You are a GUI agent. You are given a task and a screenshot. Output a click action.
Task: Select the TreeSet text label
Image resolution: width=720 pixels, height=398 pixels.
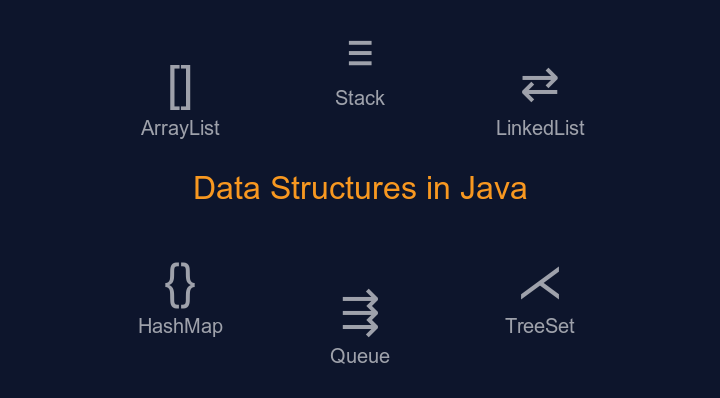[x=540, y=326]
